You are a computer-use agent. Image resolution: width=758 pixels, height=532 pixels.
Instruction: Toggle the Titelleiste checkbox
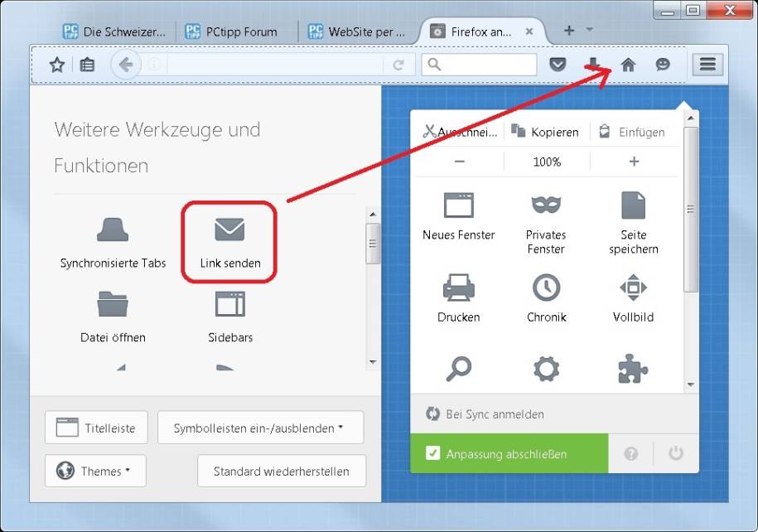pos(95,427)
